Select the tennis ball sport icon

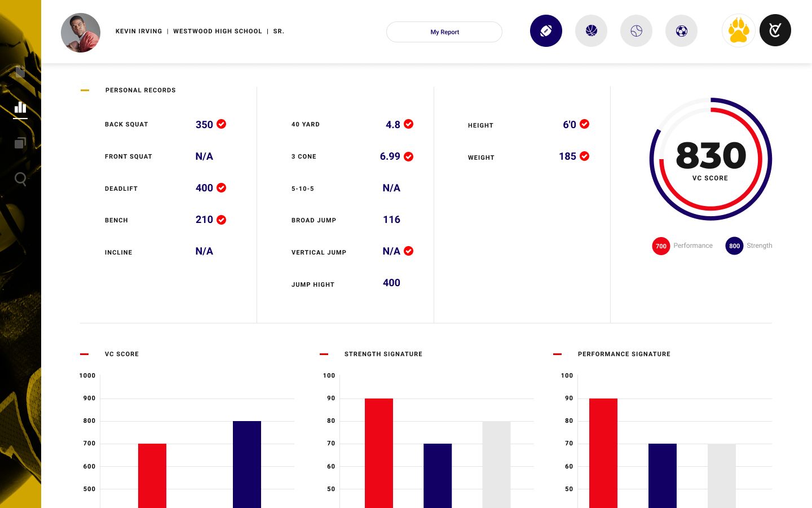coord(636,30)
